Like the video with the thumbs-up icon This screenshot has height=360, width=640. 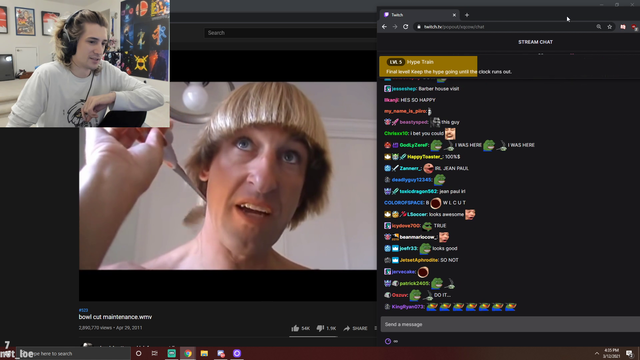click(295, 328)
